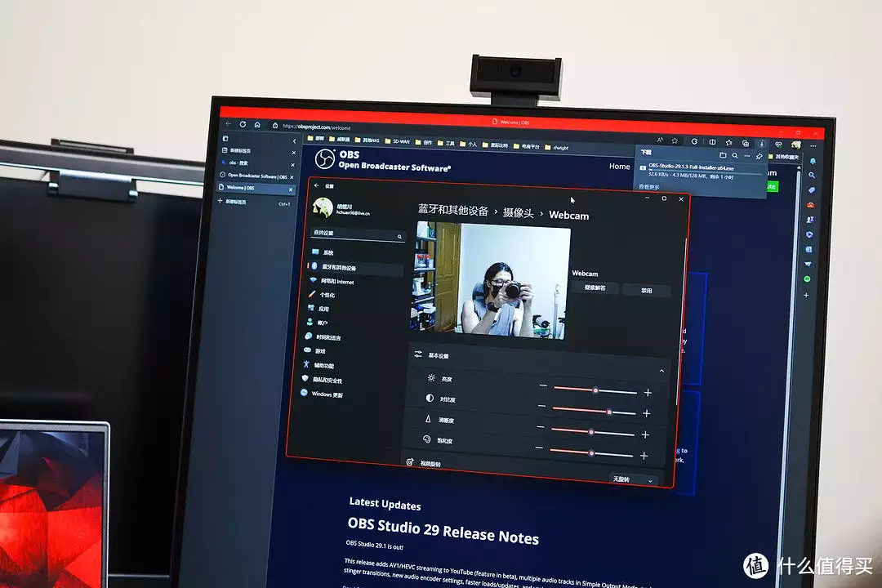Open downloads folder from downloads panel
This screenshot has height=588, width=882.
[723, 154]
